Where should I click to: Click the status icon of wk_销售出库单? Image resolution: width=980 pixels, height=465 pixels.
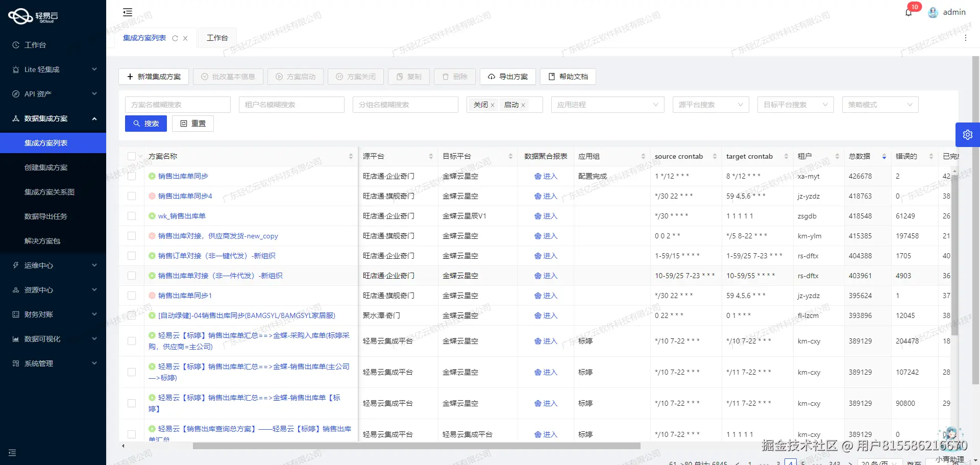pyautogui.click(x=152, y=216)
